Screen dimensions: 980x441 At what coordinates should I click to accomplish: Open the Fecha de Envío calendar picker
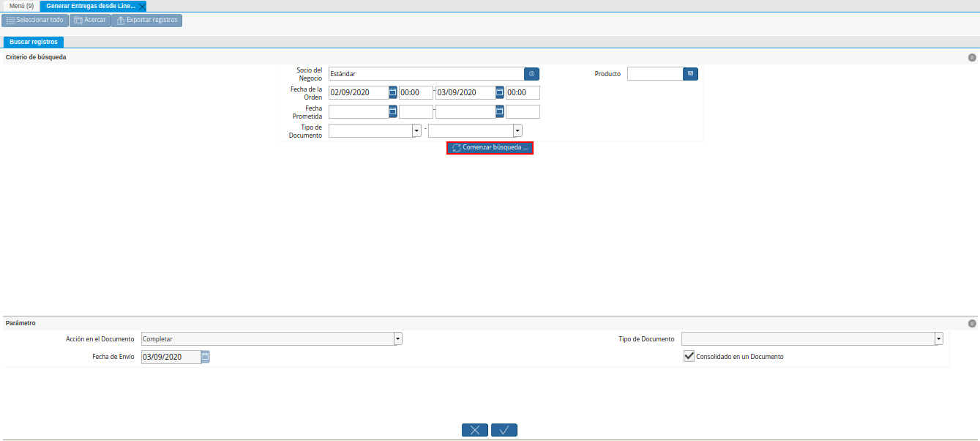pyautogui.click(x=206, y=357)
